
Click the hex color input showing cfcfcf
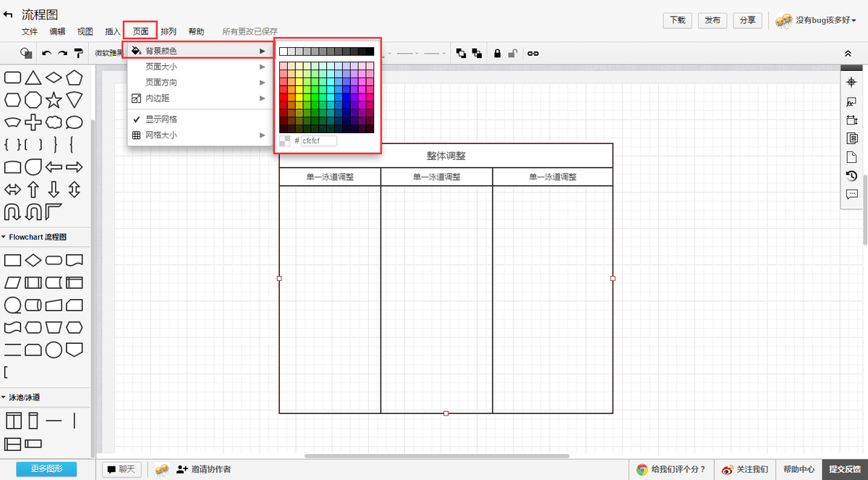tap(319, 140)
